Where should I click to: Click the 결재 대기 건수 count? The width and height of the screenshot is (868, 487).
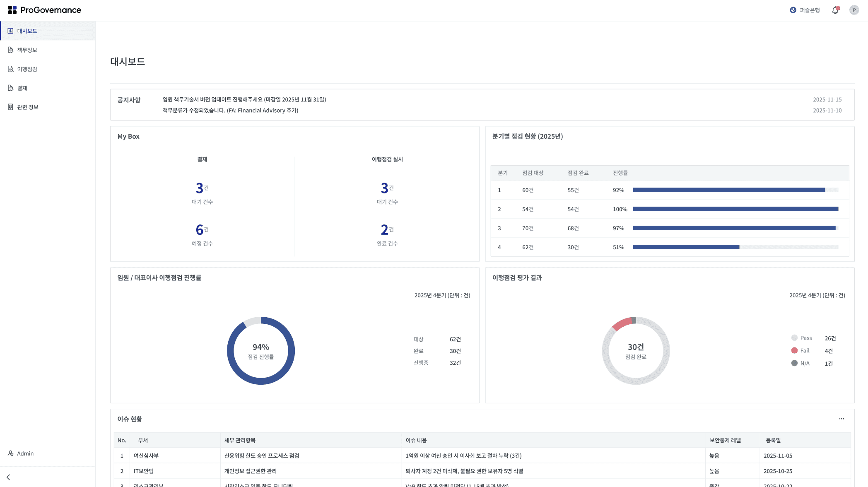coord(200,188)
